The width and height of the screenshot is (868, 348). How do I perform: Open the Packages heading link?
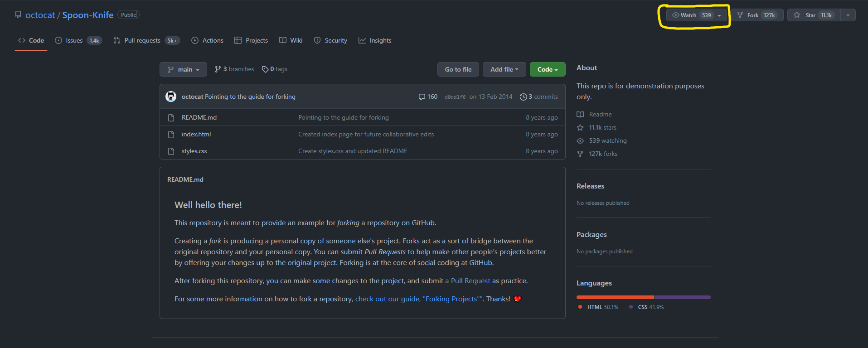(x=592, y=234)
